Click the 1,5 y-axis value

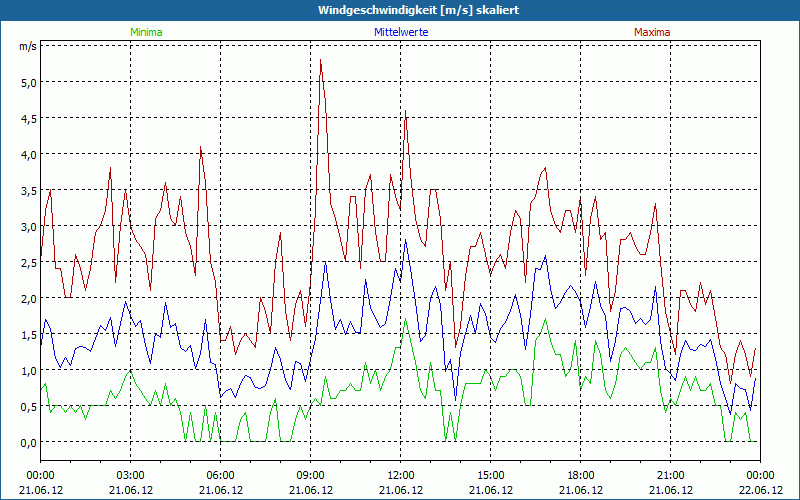(28, 334)
